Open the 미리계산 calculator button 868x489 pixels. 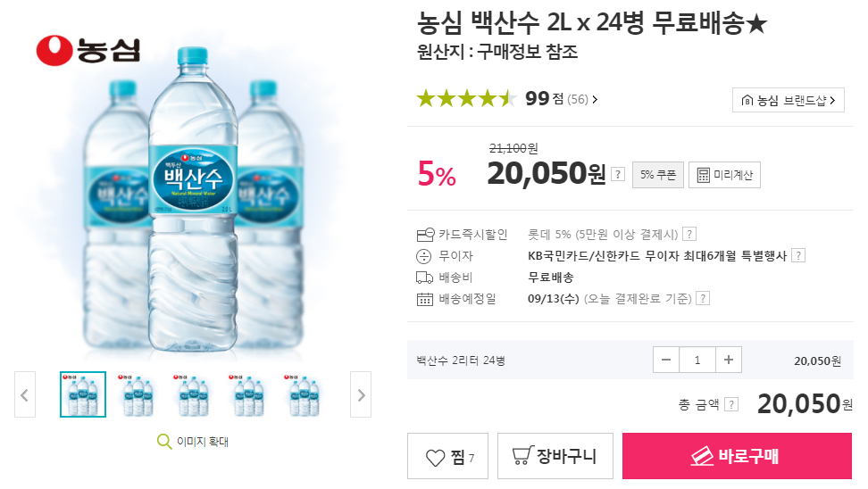(x=724, y=175)
